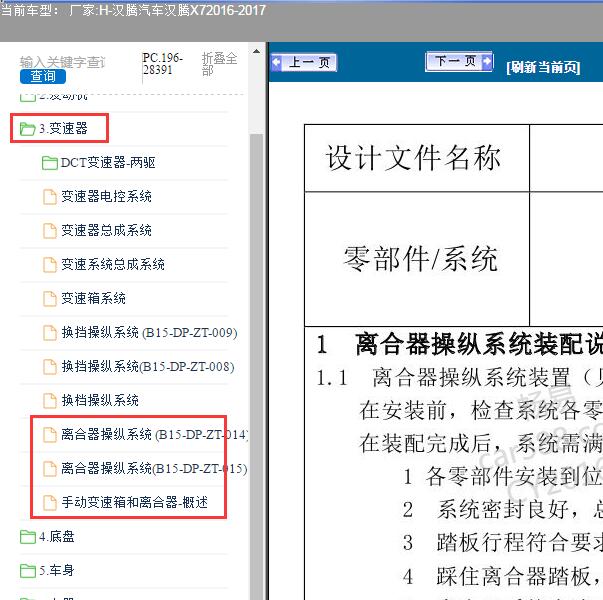The image size is (603, 600).
Task: Click document icon for 换挡操纵系统(B15-DP-ZT-008)
Action: click(50, 367)
